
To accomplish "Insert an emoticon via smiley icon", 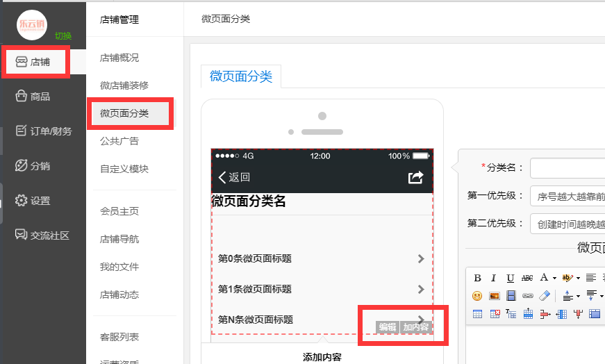I will point(477,295).
